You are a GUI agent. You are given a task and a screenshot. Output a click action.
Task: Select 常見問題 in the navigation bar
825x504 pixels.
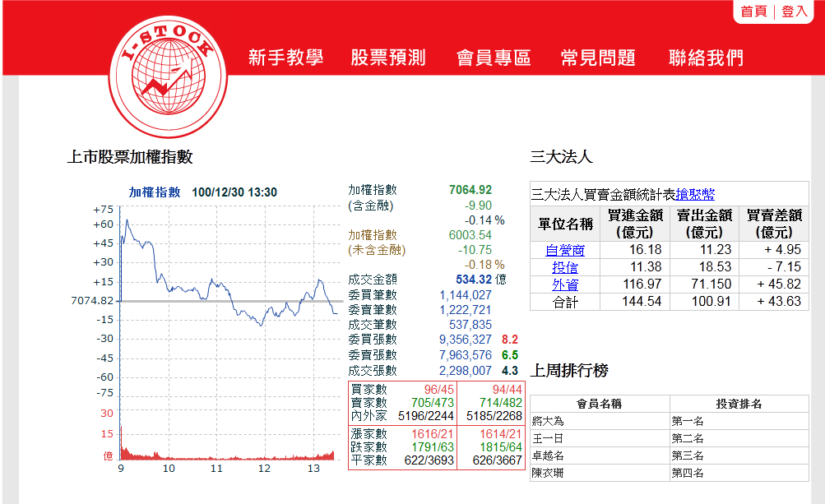point(598,58)
